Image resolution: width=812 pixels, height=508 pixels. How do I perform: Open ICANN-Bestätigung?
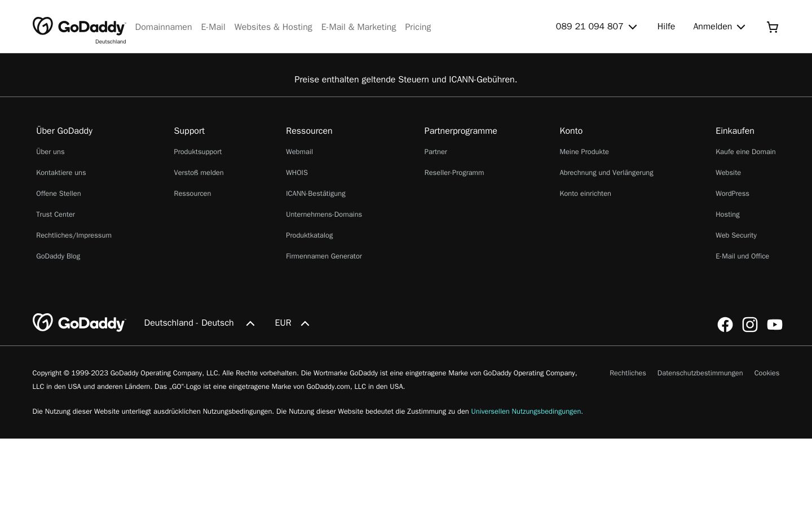click(316, 194)
